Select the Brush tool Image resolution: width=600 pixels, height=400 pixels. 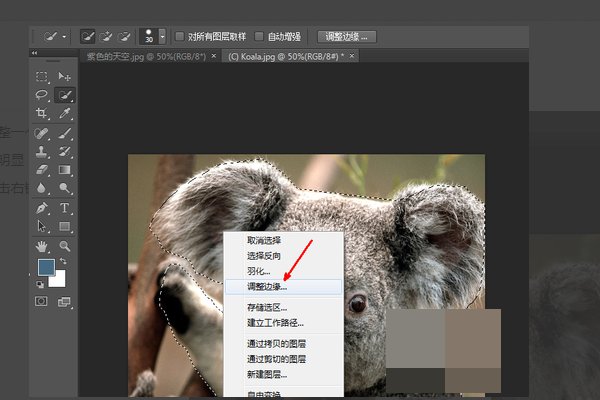(x=65, y=134)
